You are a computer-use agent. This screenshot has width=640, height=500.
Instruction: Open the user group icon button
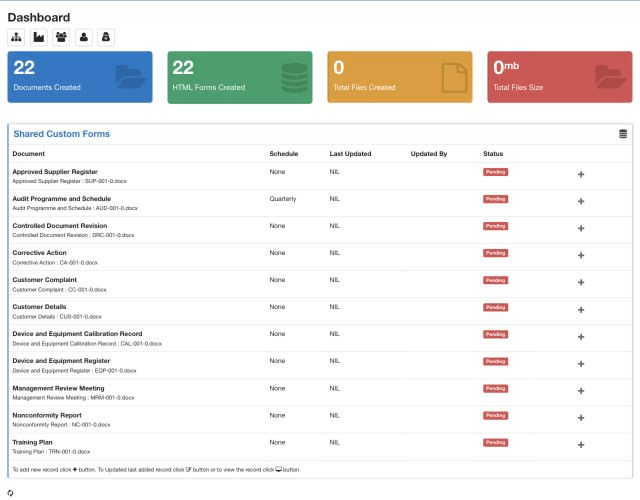pyautogui.click(x=61, y=37)
